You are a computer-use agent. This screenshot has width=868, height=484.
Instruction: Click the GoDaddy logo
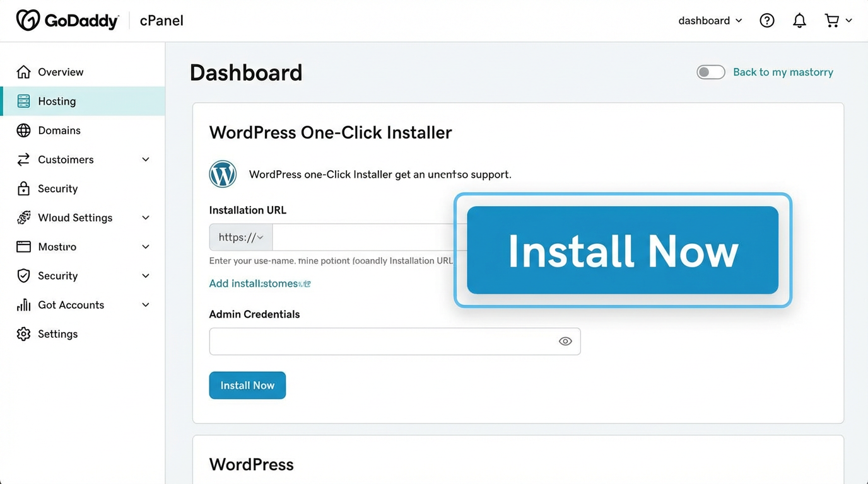[x=67, y=20]
